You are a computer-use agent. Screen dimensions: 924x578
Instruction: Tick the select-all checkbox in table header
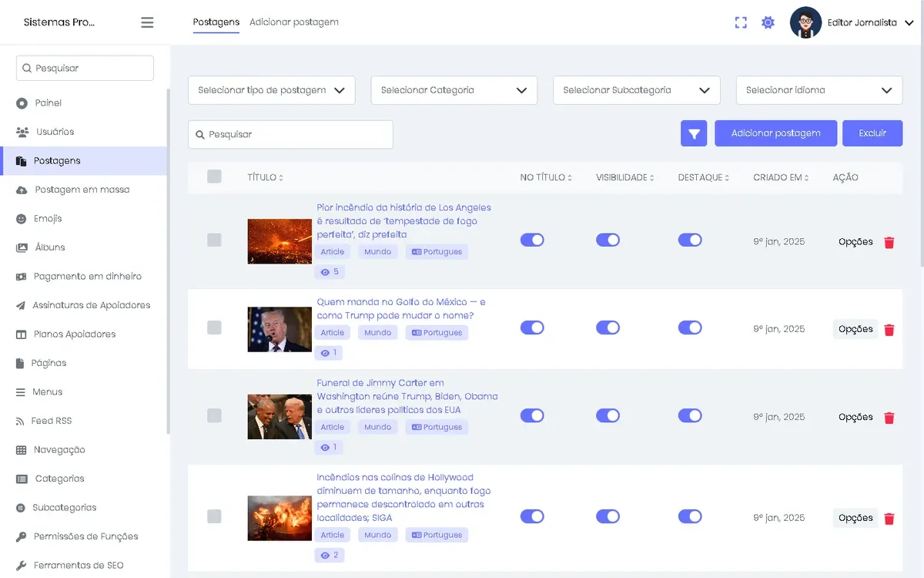(214, 177)
